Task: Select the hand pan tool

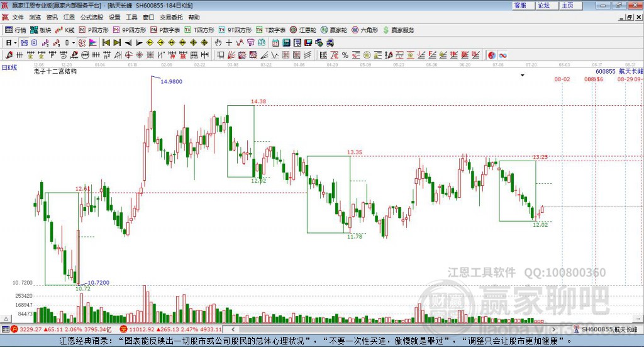Action: click(218, 43)
